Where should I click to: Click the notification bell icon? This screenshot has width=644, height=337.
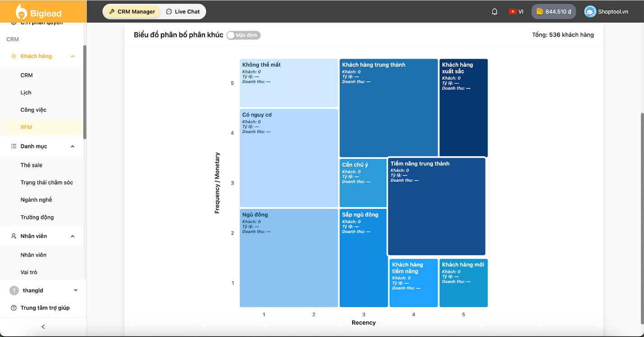(x=494, y=12)
